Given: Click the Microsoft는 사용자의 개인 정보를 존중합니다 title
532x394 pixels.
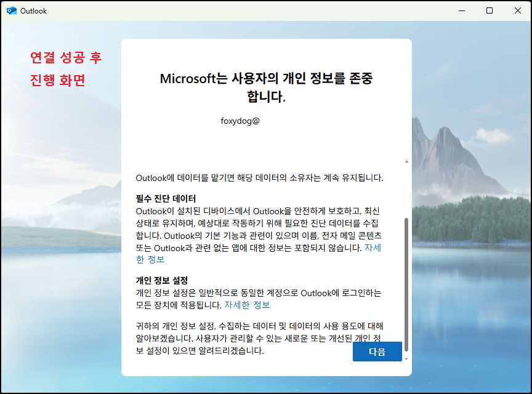Looking at the screenshot, I should 267,87.
